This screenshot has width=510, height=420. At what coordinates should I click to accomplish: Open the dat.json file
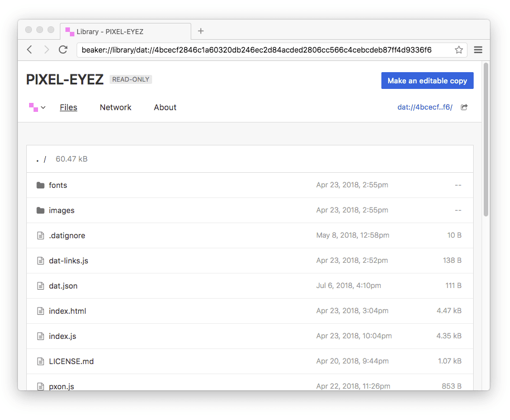(63, 286)
